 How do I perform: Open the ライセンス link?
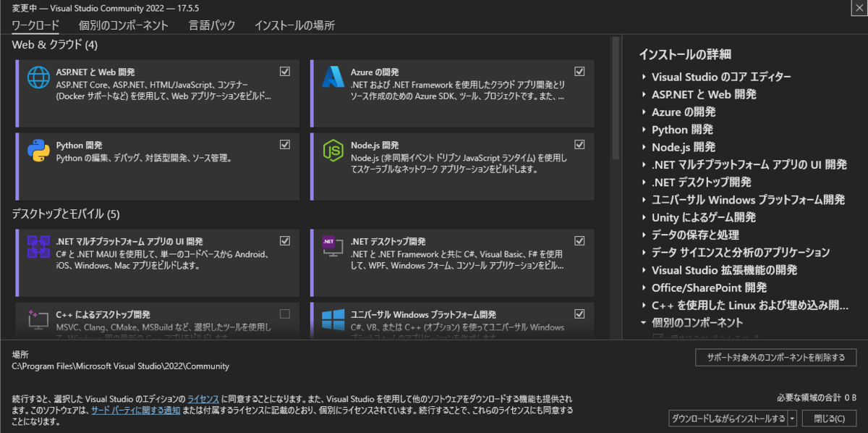coord(203,399)
